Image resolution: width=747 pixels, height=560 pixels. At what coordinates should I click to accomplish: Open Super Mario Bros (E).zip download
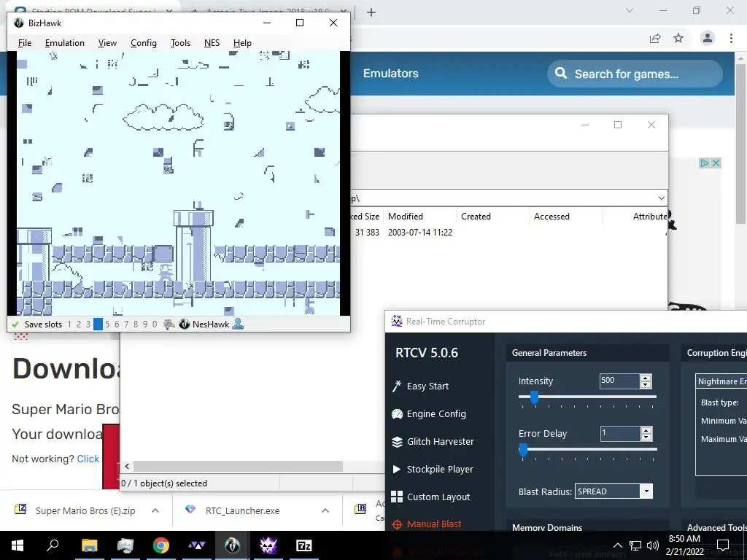click(x=85, y=510)
